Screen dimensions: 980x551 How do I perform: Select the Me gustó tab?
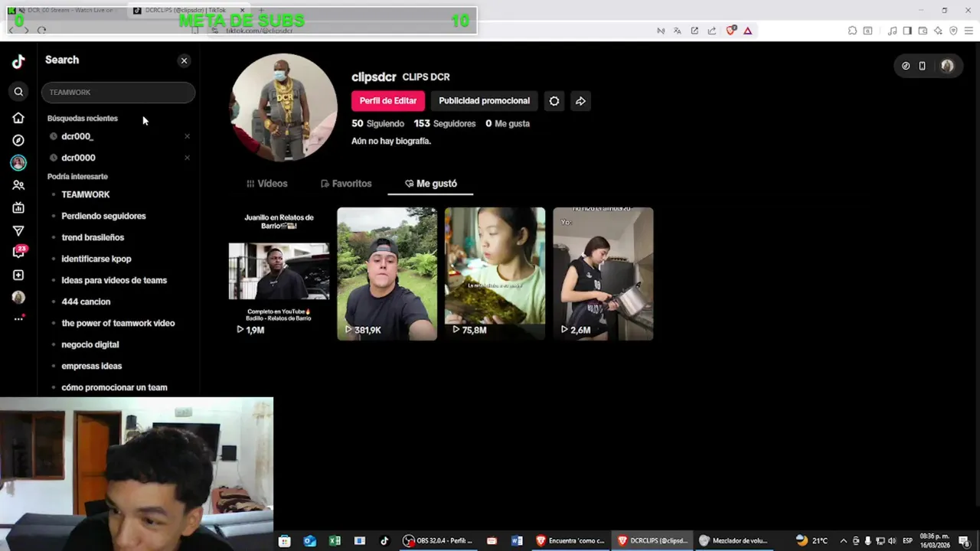coord(430,184)
